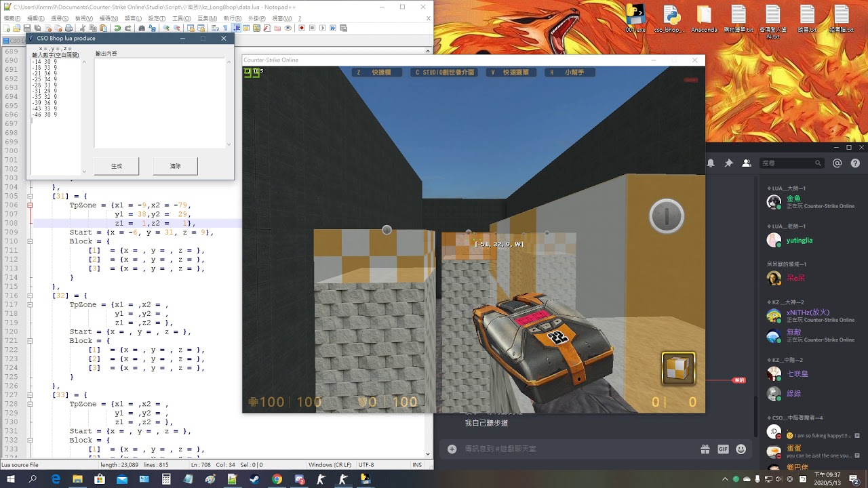Click the H 小幫手 button in game
Screen dimensions: 868x488
tap(568, 73)
